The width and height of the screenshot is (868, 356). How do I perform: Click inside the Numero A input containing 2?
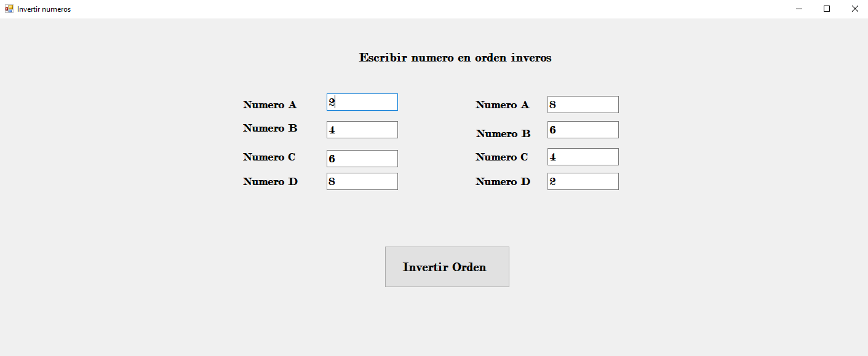[362, 102]
